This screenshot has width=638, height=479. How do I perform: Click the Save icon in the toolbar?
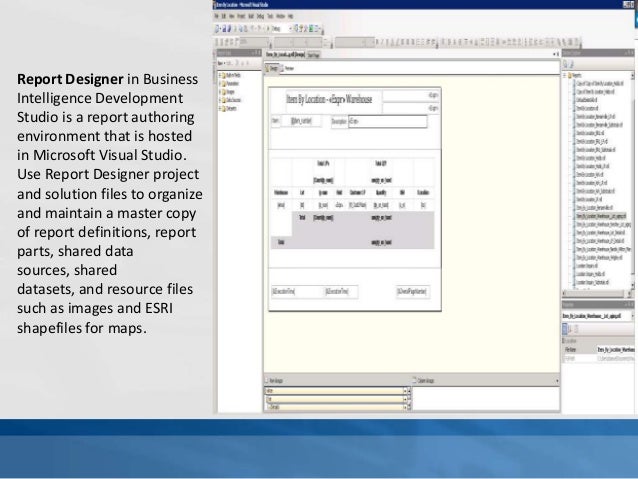click(x=224, y=28)
